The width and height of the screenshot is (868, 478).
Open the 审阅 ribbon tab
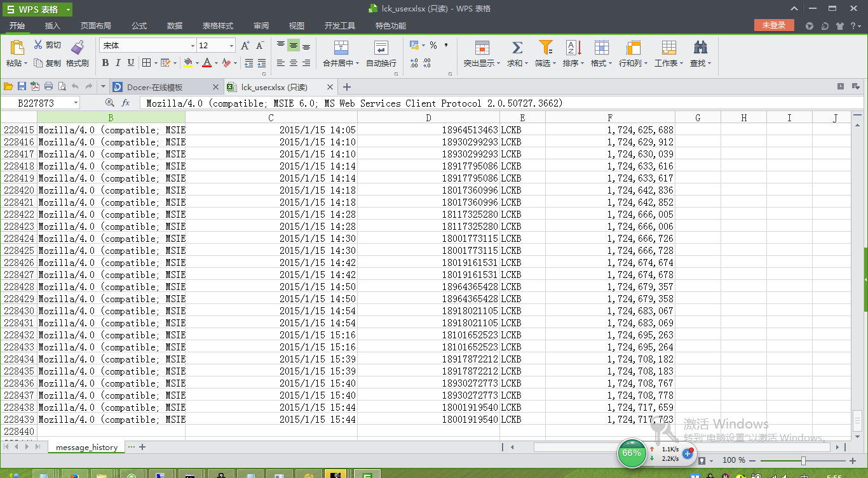pos(261,25)
